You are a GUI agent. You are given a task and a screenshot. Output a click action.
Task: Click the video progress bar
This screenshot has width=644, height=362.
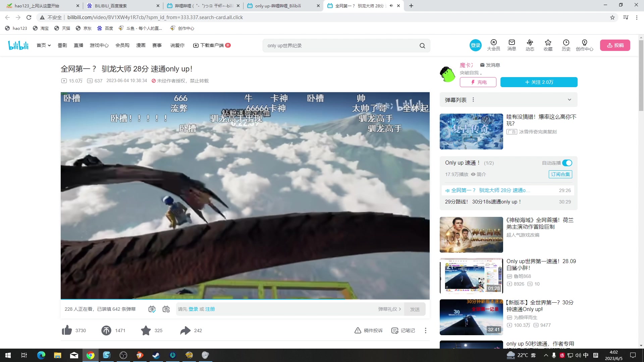tap(245, 299)
